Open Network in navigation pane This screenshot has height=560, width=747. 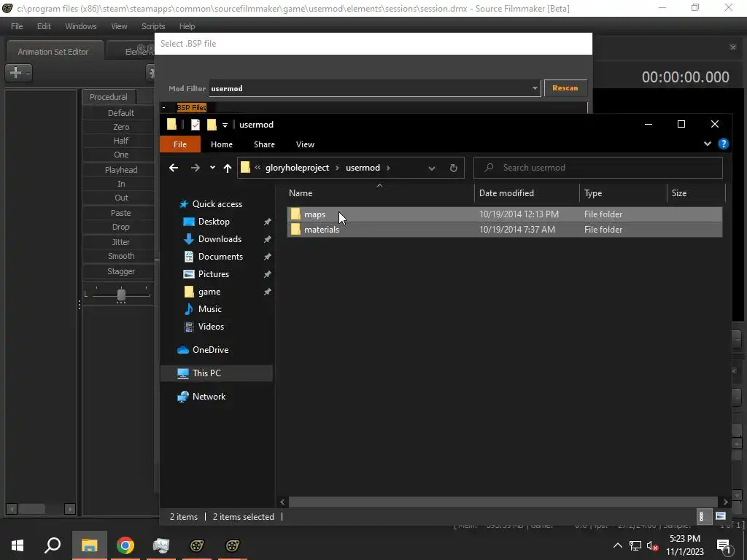pyautogui.click(x=209, y=396)
